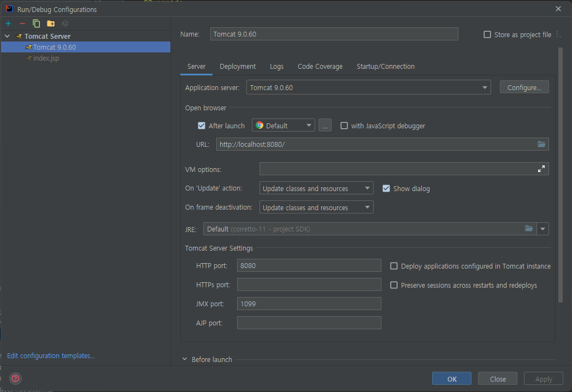Open the On 'Update' action dropdown
Screen dimensions: 572x392
point(316,188)
